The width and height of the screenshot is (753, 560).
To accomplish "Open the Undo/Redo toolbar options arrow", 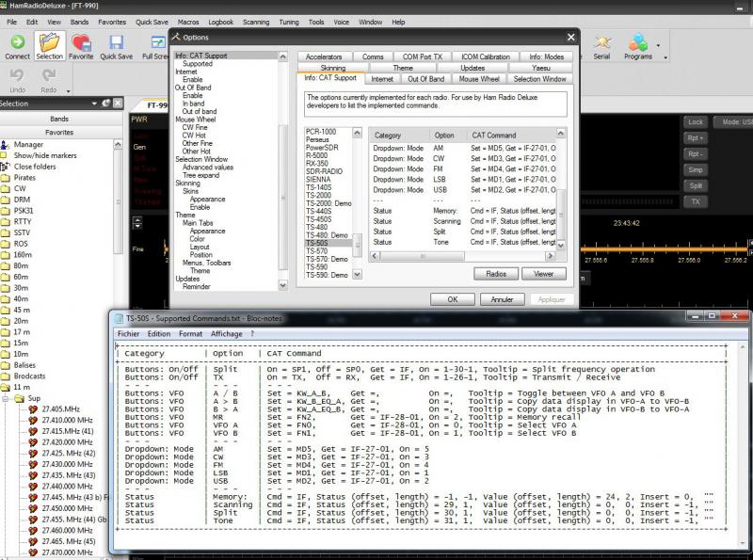I will tap(68, 90).
